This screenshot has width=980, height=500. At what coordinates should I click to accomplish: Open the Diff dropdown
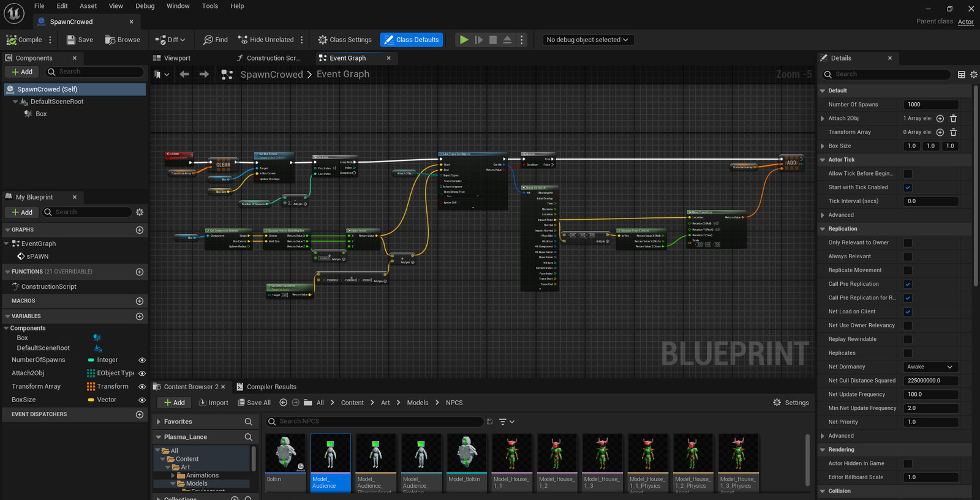pos(170,40)
